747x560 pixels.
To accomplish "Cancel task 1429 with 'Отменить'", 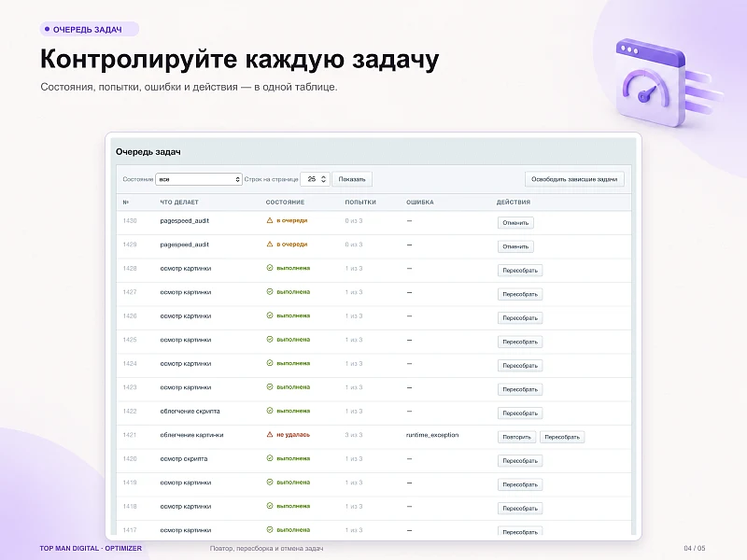I will click(x=515, y=246).
